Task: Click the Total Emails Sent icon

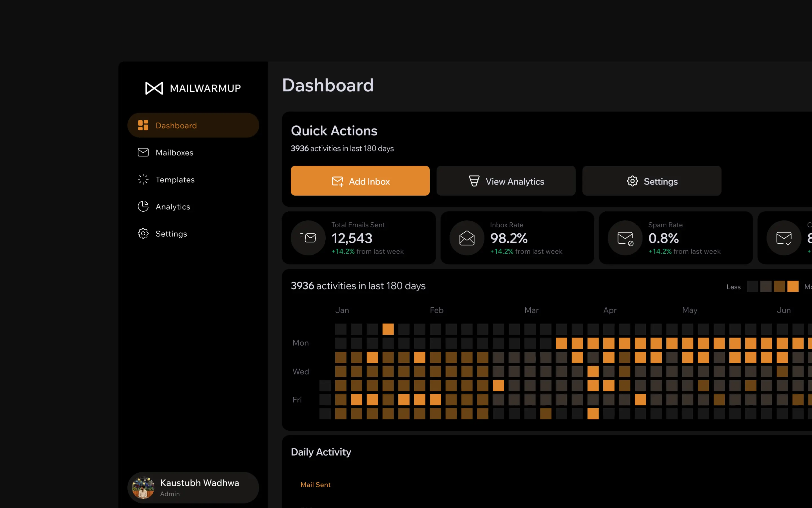Action: tap(308, 238)
